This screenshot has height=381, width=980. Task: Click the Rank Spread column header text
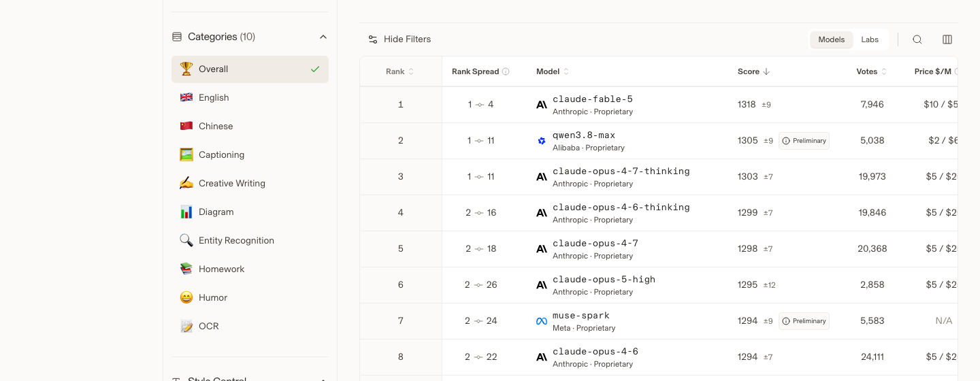(x=476, y=71)
